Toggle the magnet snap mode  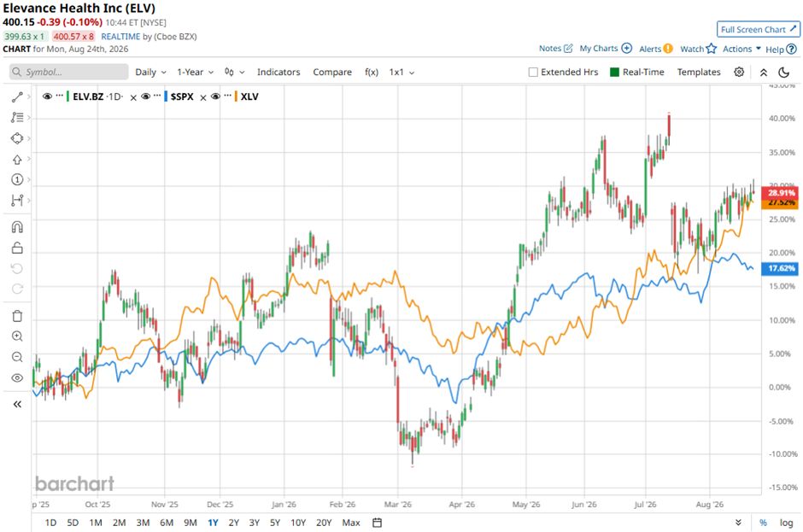(x=17, y=227)
